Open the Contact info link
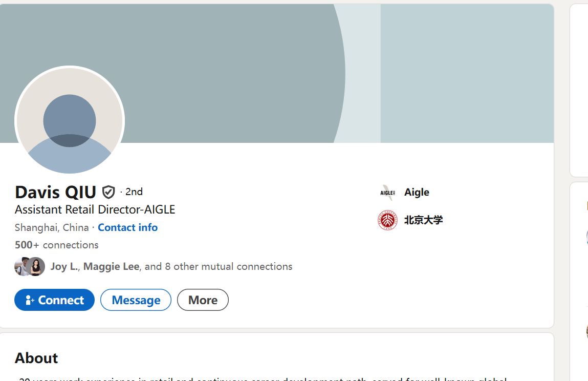The height and width of the screenshot is (381, 588). tap(127, 227)
